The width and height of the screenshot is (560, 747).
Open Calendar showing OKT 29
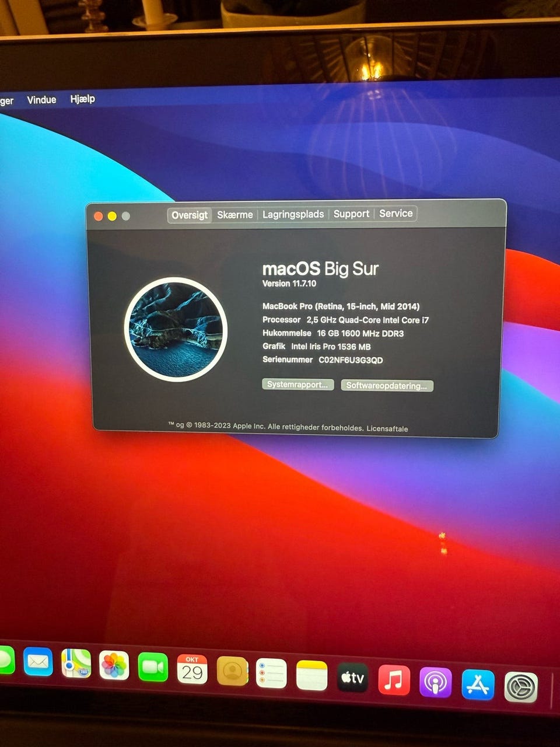pos(192,669)
